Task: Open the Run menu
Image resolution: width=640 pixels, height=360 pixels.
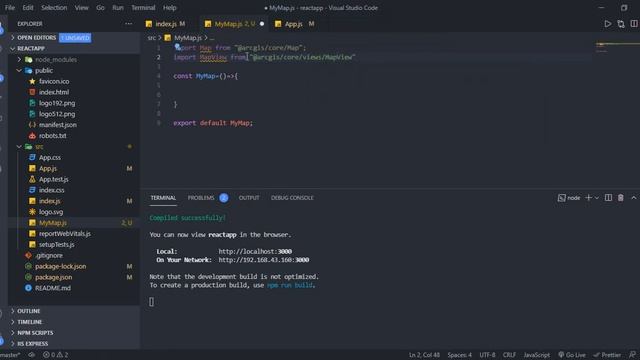Action: (x=118, y=8)
